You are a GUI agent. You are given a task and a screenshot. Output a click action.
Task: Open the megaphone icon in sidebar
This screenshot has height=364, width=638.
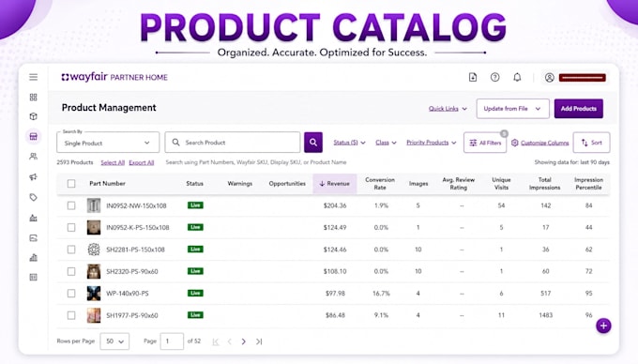[x=34, y=177]
